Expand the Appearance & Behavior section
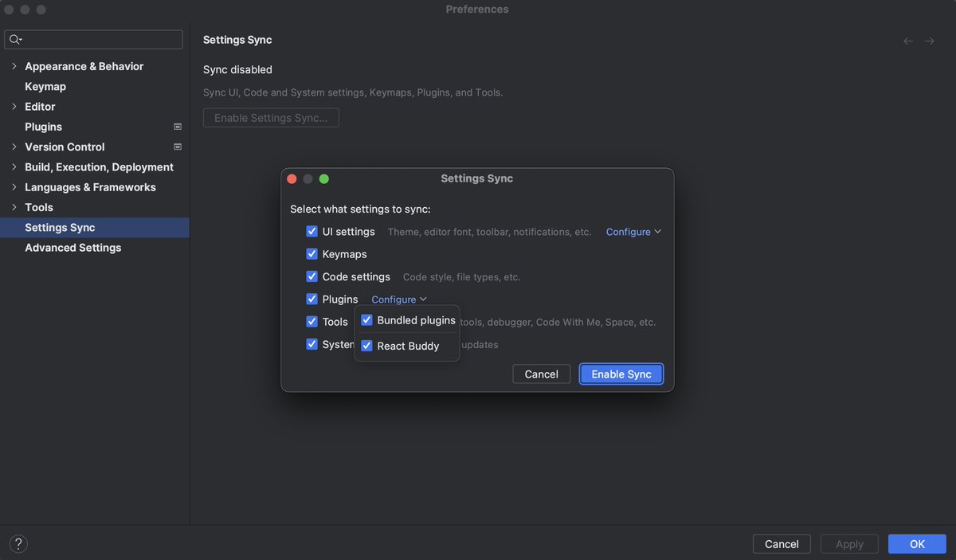The width and height of the screenshot is (956, 560). [14, 66]
